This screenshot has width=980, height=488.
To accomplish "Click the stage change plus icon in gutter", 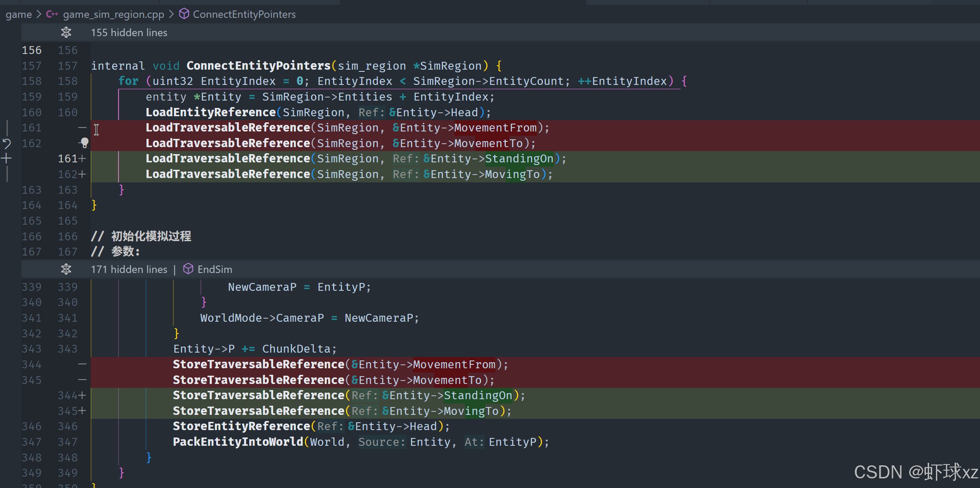I will (x=7, y=158).
